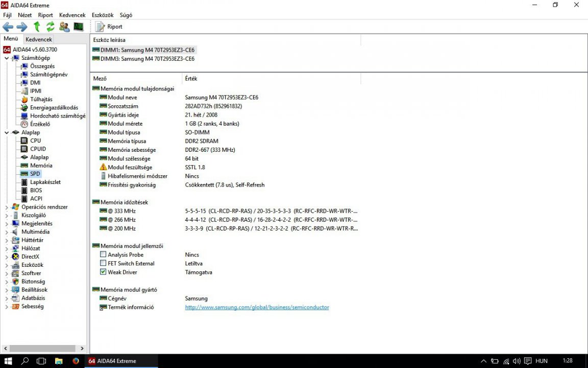Open Firefox from the taskbar
Viewport: 588px width, 368px height.
76,361
